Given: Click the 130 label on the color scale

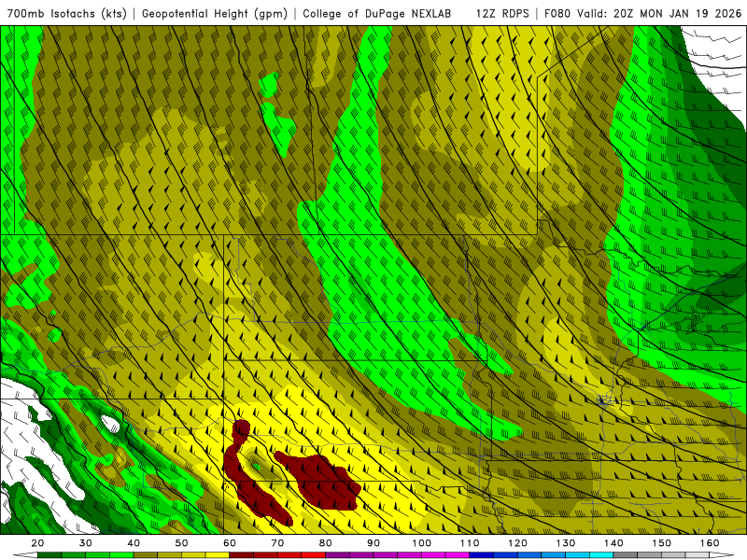Looking at the screenshot, I should click(x=566, y=543).
